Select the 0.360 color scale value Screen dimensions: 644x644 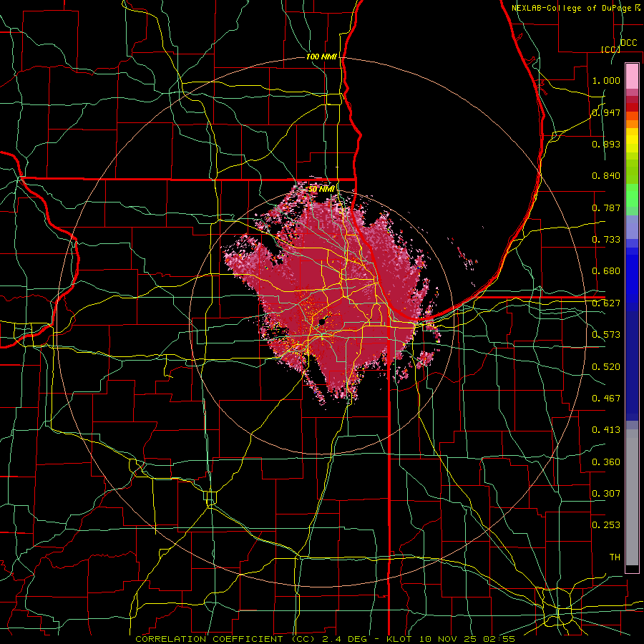pyautogui.click(x=606, y=462)
